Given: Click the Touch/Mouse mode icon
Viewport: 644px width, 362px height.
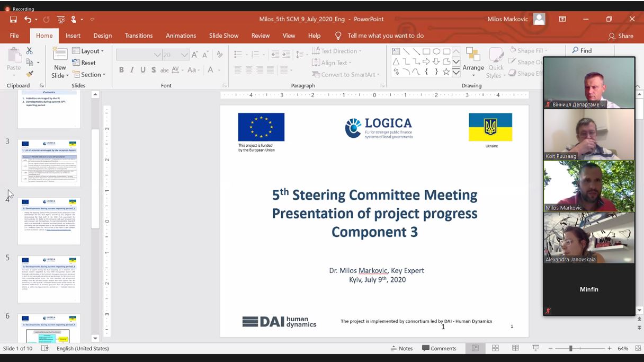Looking at the screenshot, I should [74, 19].
